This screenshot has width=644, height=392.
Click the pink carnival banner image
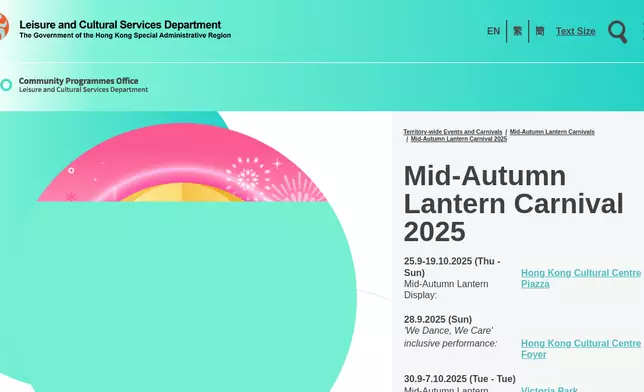tap(182, 163)
